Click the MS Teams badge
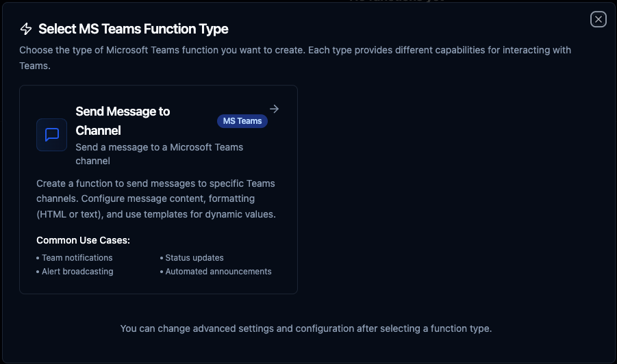617x364 pixels. pos(242,121)
